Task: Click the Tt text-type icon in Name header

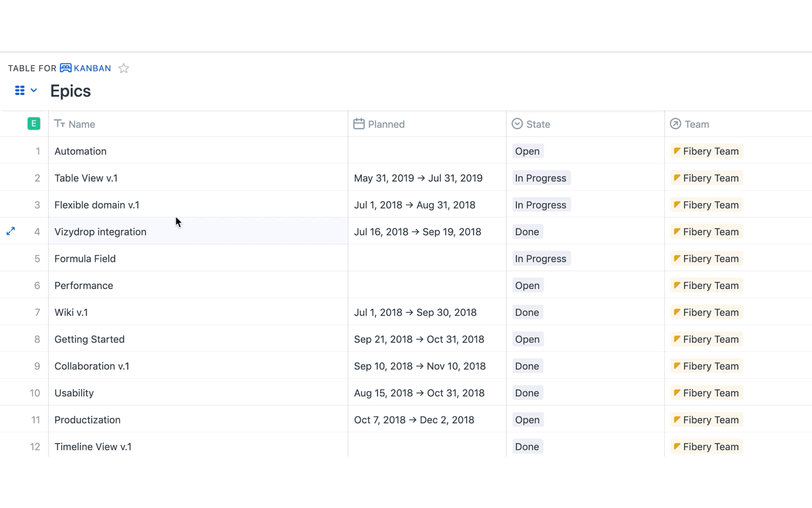Action: (x=60, y=124)
